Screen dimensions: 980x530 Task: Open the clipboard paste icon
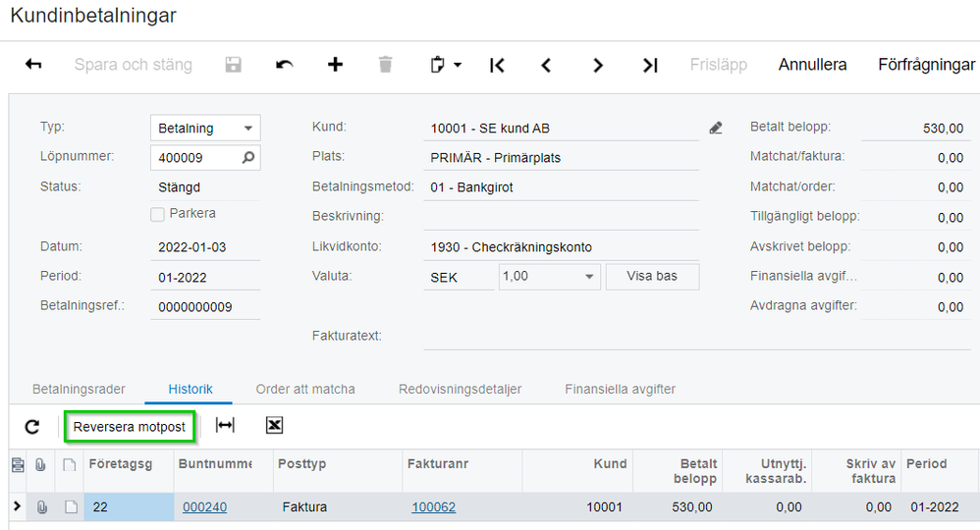(438, 65)
